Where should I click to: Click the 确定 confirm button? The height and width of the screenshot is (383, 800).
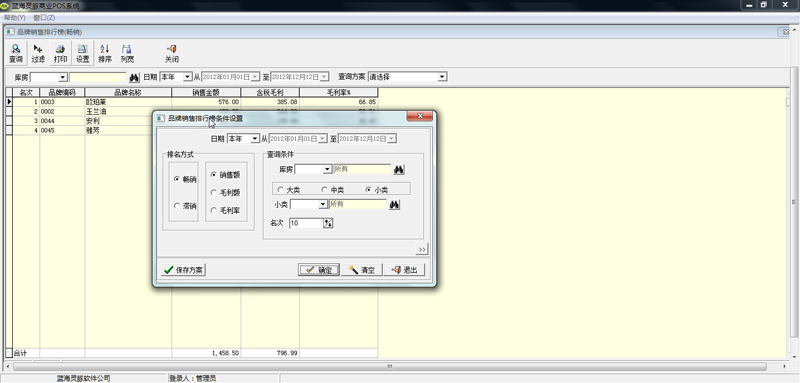click(x=319, y=270)
